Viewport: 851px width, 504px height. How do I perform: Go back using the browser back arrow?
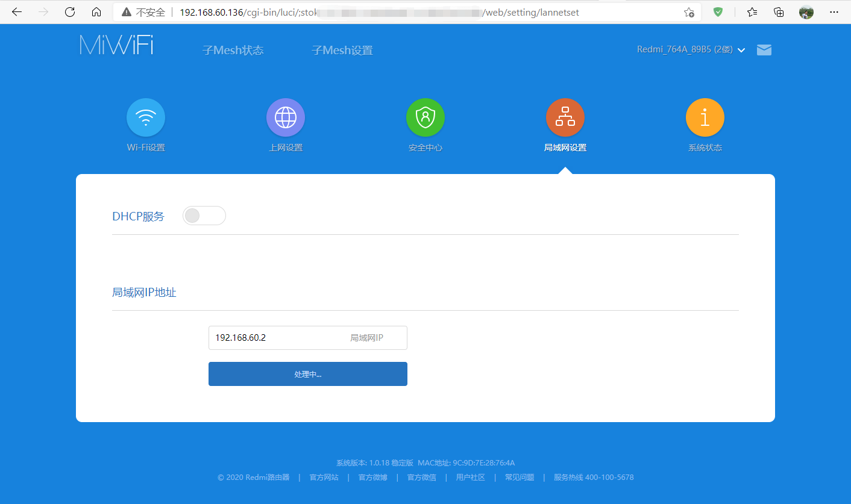16,11
